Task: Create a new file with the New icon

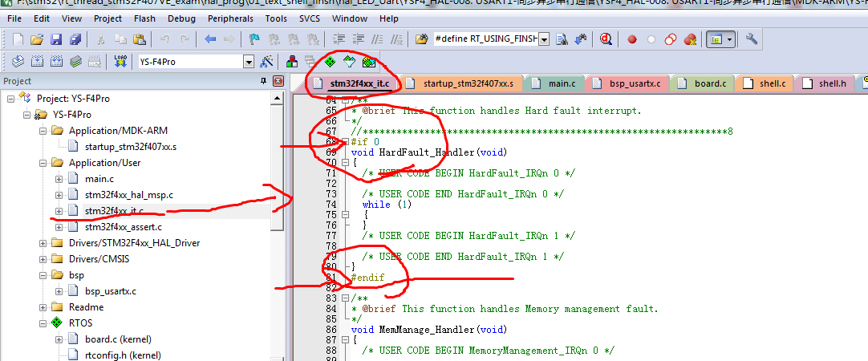Action: point(18,39)
